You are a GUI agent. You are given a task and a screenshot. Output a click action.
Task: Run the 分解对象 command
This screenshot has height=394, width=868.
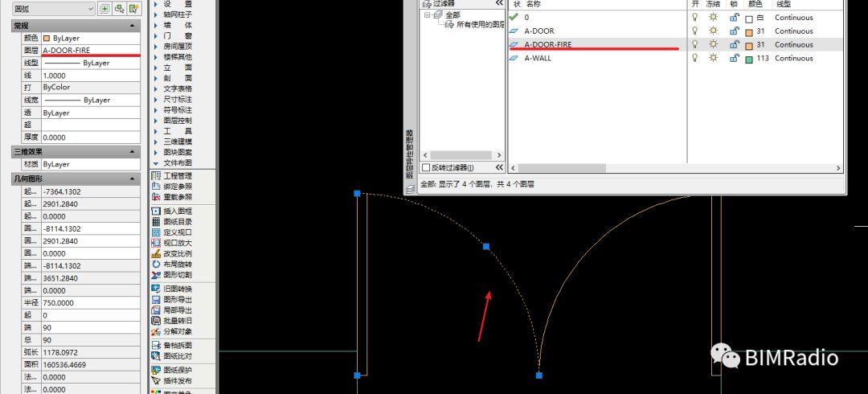point(172,330)
